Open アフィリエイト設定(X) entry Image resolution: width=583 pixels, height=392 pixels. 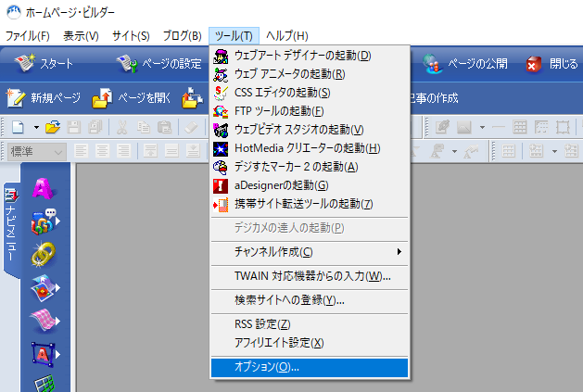310,343
